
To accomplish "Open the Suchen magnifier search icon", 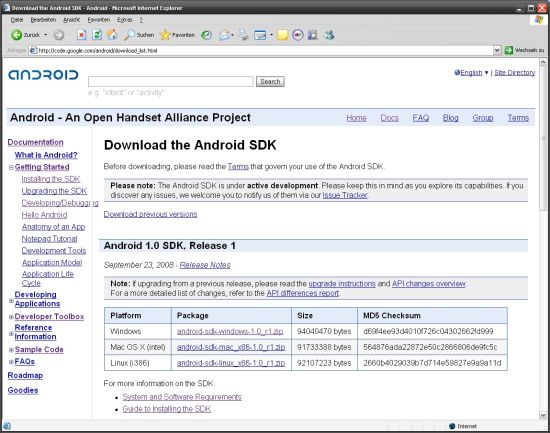I will click(129, 35).
